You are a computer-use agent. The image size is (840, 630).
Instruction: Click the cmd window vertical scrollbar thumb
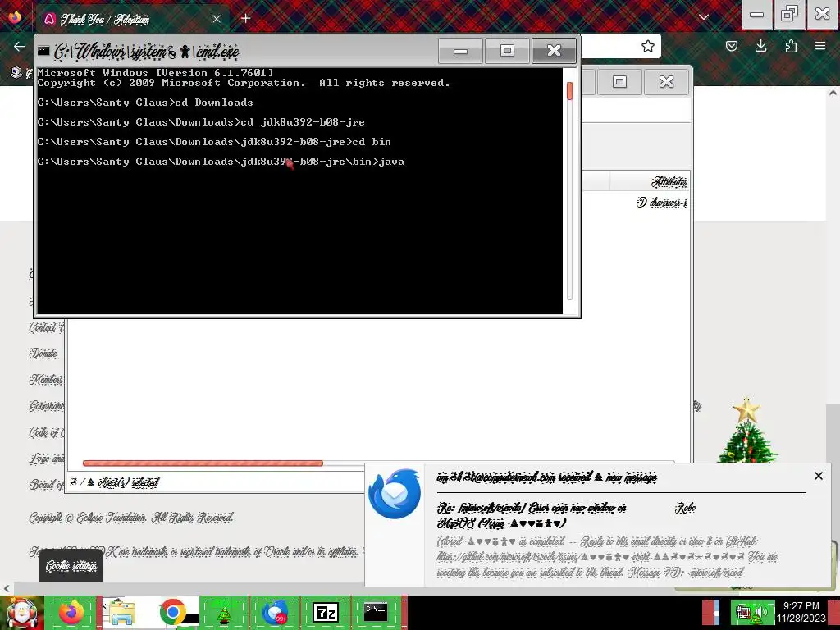point(569,90)
